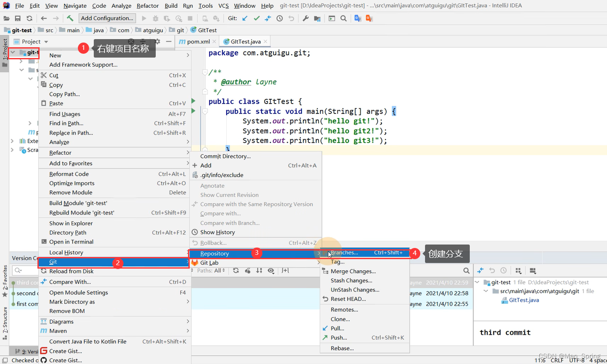Screen dimensions: 607x364
Task: Click the group-by icon in changes pane
Action: pyautogui.click(x=518, y=270)
